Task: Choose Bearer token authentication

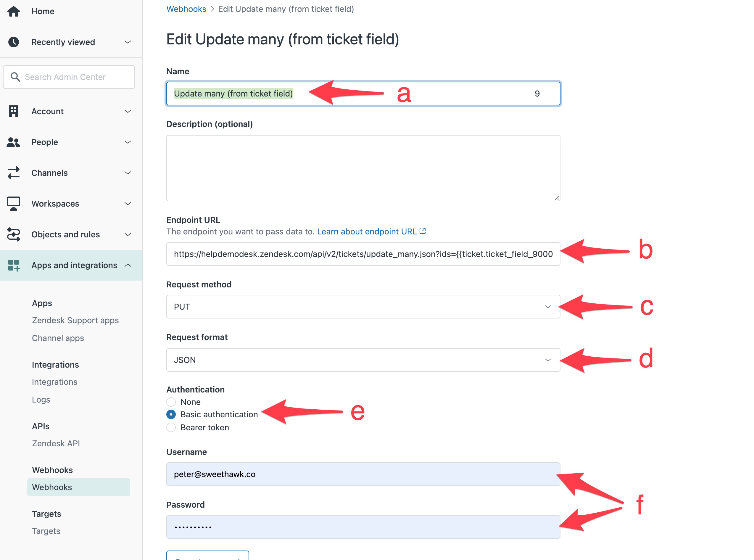Action: pos(171,427)
